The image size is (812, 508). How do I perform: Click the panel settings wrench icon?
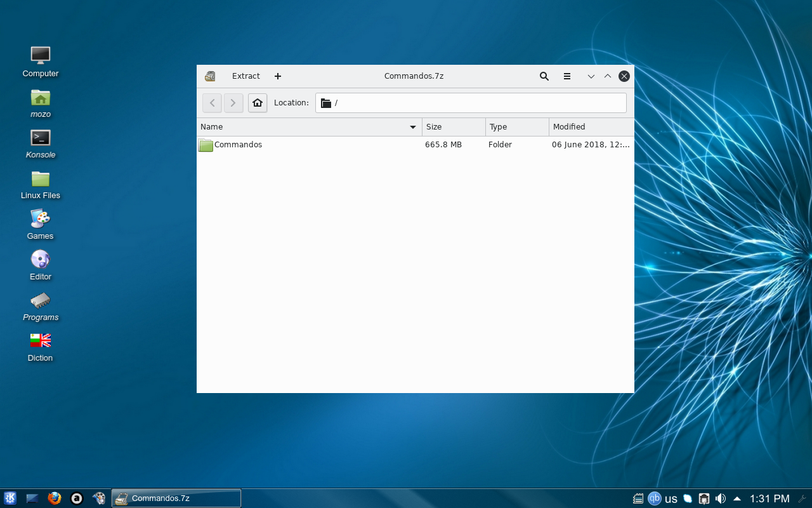[x=802, y=498]
